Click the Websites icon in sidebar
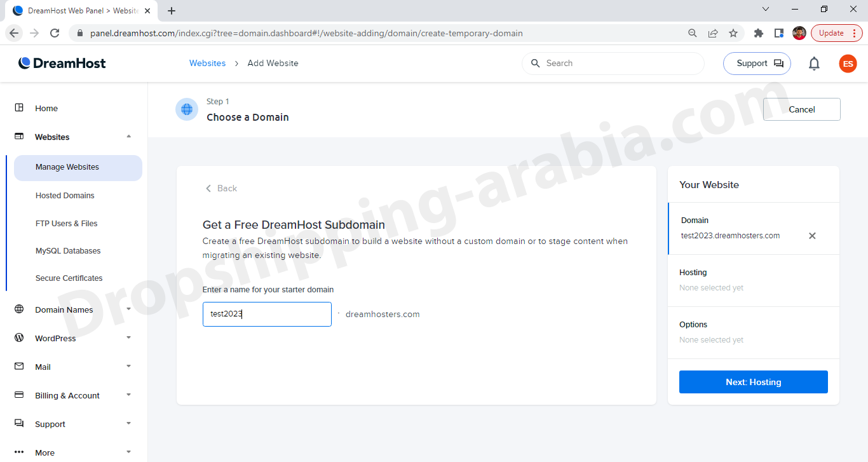The height and width of the screenshot is (462, 868). point(19,137)
